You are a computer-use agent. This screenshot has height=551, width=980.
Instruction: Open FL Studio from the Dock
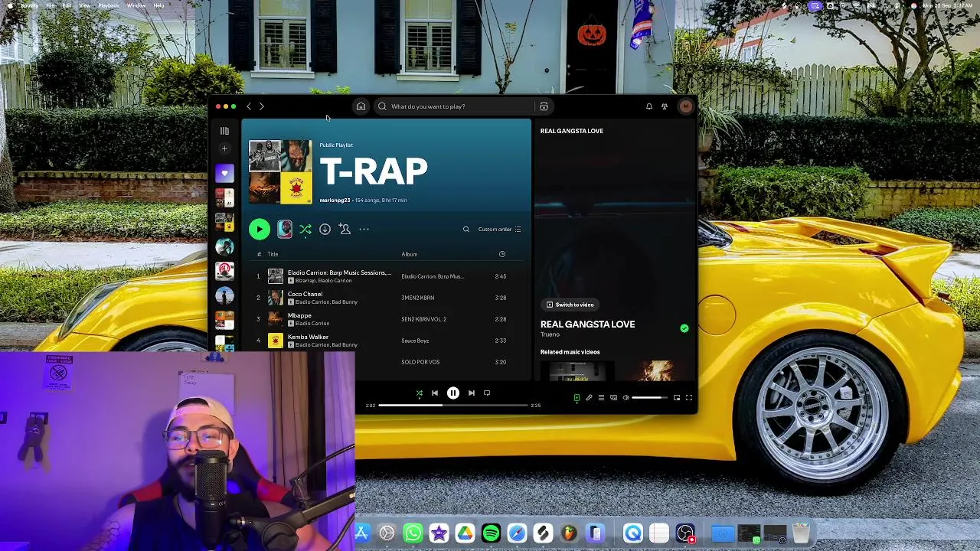click(569, 533)
